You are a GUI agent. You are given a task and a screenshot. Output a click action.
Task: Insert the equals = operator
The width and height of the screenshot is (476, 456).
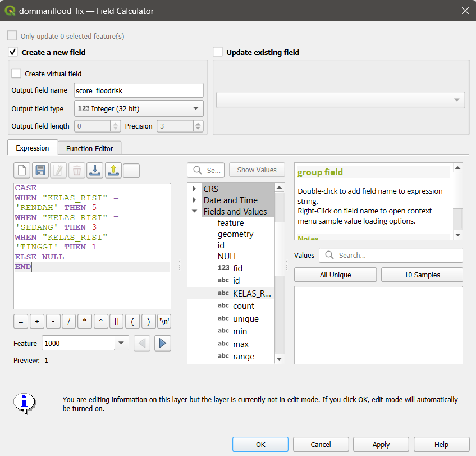21,322
